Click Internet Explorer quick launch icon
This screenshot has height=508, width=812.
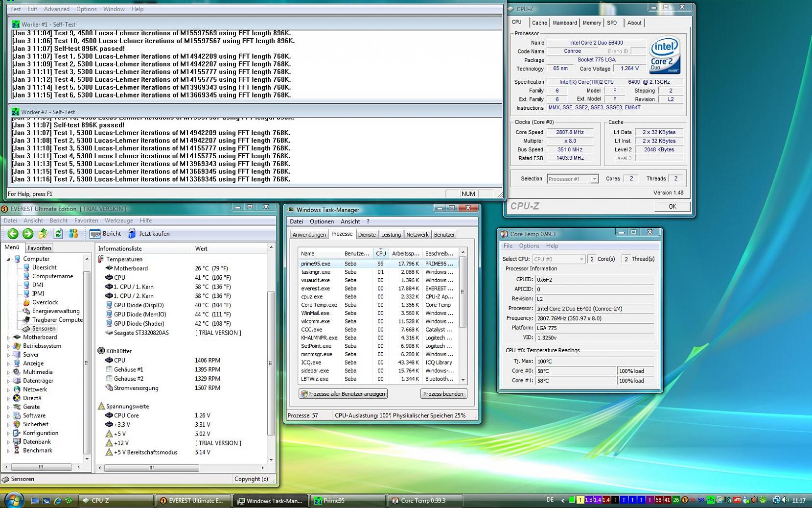tap(57, 501)
